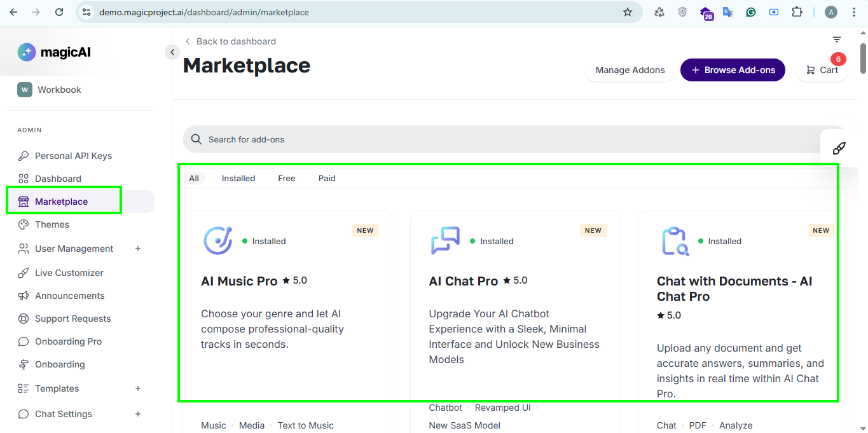868x433 pixels.
Task: Click the search magnifier icon
Action: [197, 139]
